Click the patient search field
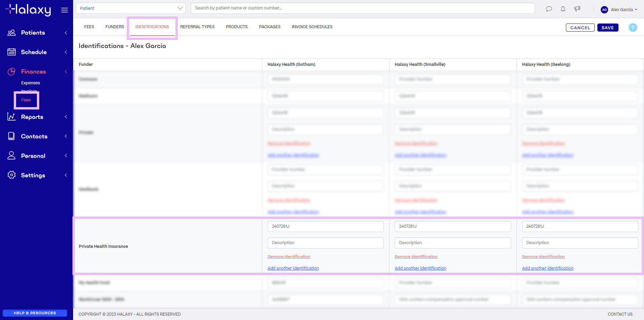Viewport: 644px width, 320px height. pyautogui.click(x=363, y=8)
